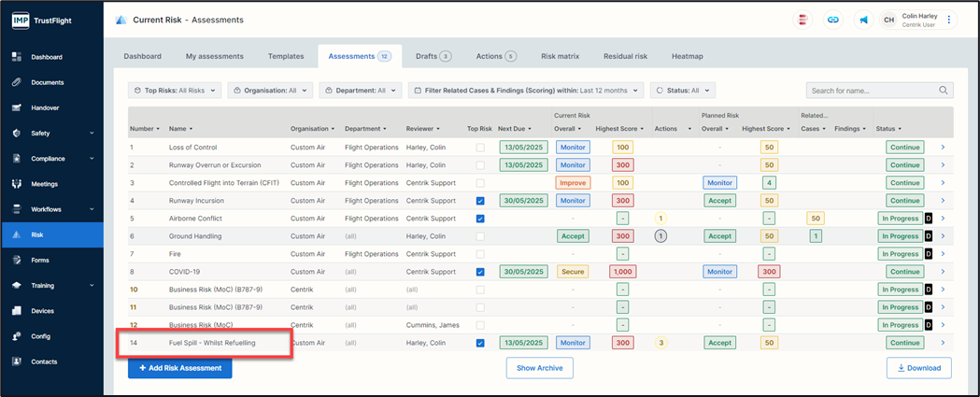This screenshot has height=397, width=980.
Task: Uncheck Top Risk for Runway Incursion
Action: pos(480,201)
